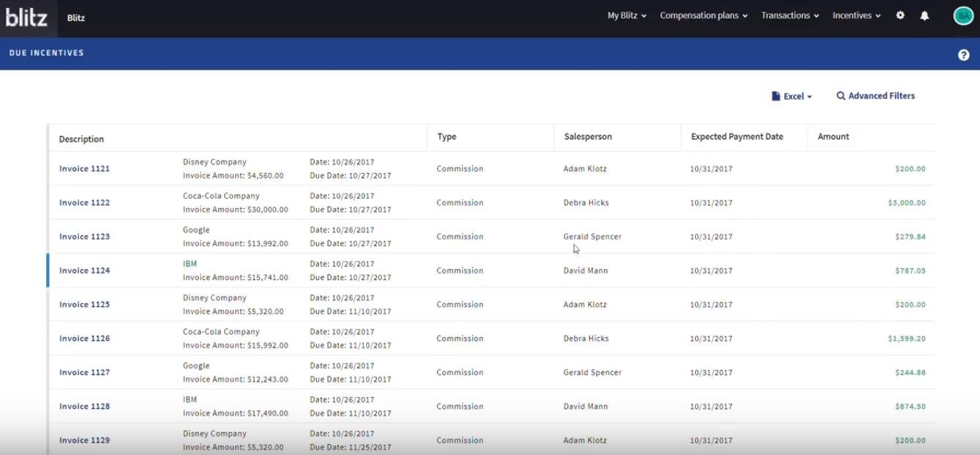The image size is (980, 455).
Task: Open Invoice 1127 link
Action: click(x=84, y=372)
